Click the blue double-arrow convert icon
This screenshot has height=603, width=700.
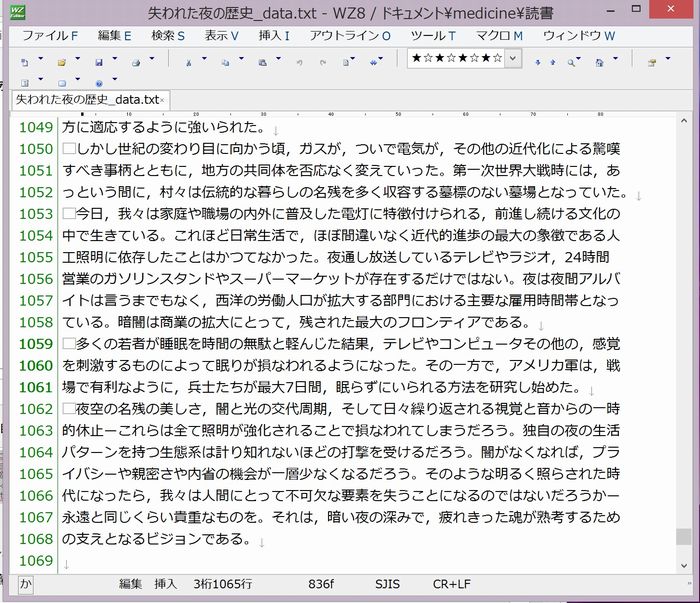point(373,63)
